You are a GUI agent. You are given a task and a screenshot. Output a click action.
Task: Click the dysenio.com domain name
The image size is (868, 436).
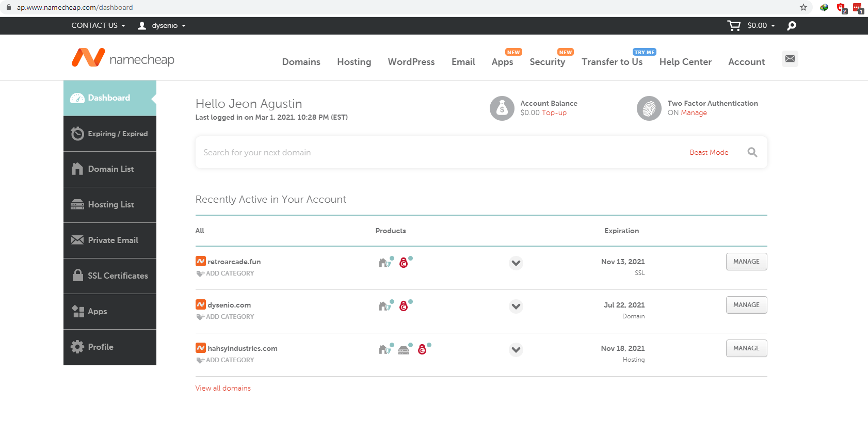point(229,305)
